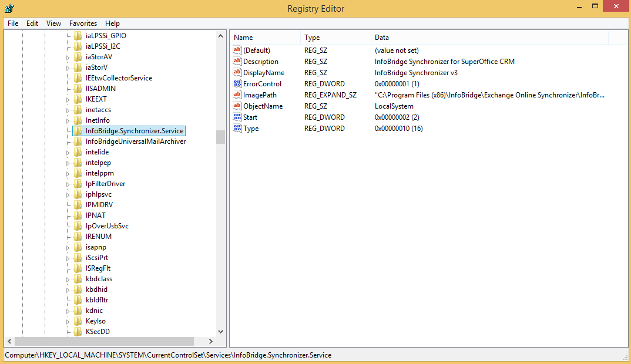Click the string icon beside Description value
Screen dimensions: 631x364
coord(237,62)
